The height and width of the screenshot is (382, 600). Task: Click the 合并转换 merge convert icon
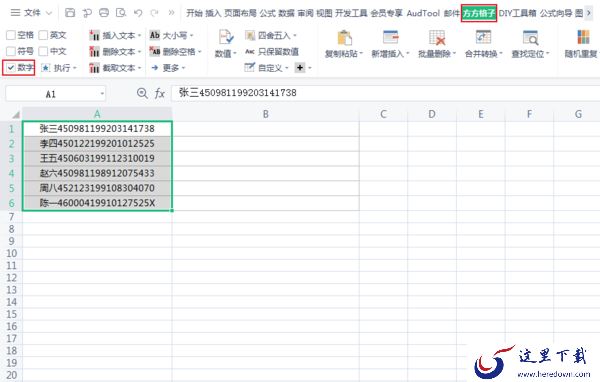click(x=483, y=38)
